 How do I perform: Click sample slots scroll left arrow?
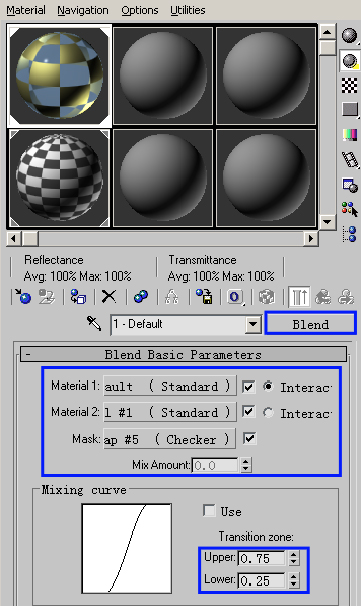(14, 238)
